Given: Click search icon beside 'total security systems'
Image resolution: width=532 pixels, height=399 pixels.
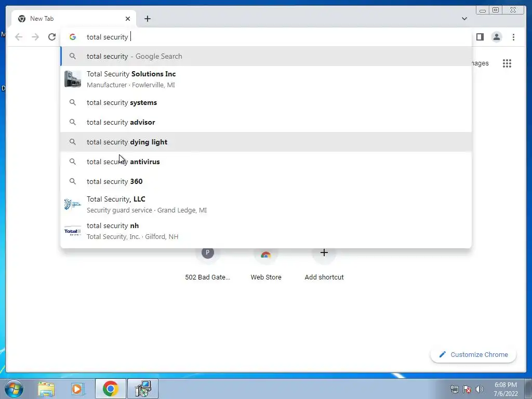Looking at the screenshot, I should (x=73, y=102).
